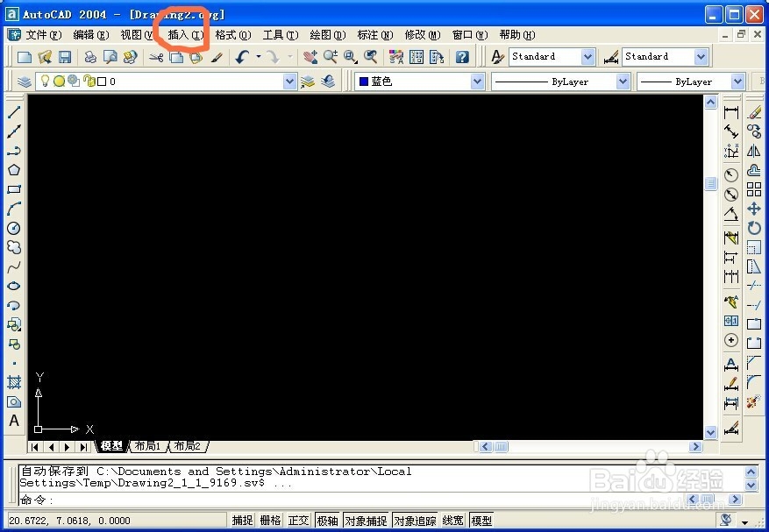
Task: Click the Linear Dimension icon
Action: point(730,112)
